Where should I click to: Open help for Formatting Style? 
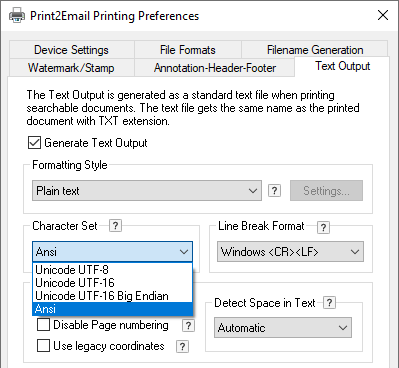pyautogui.click(x=274, y=191)
